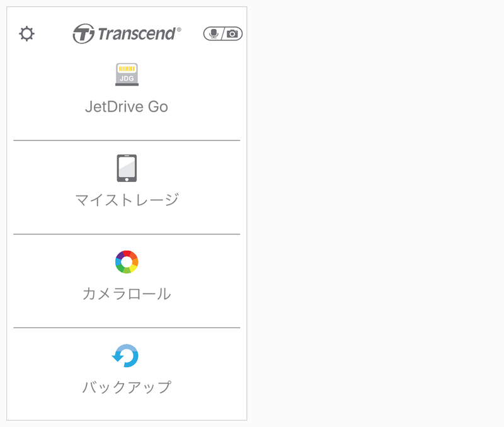This screenshot has height=427, width=504.
Task: Open the JetDrive Go label
Action: coord(127,106)
